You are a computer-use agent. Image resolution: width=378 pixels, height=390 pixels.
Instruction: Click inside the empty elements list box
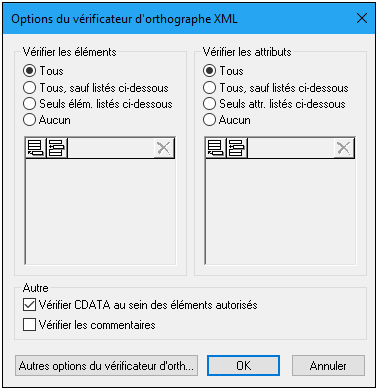[100, 211]
